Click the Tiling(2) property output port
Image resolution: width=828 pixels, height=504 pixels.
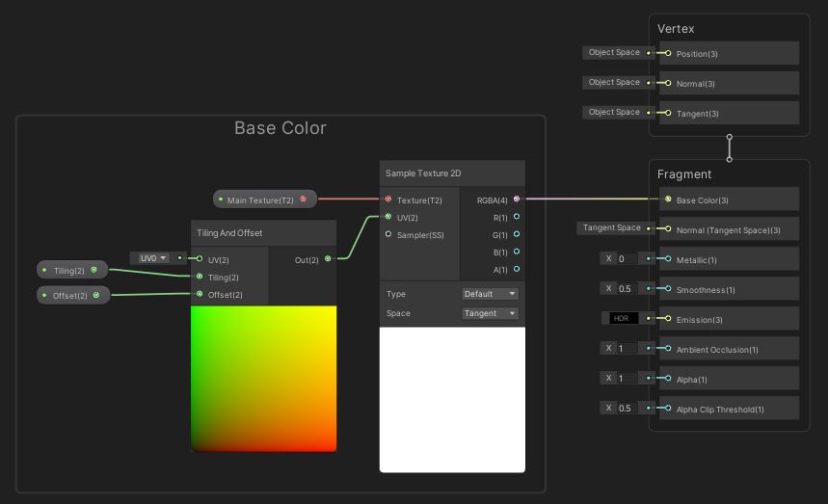94,270
